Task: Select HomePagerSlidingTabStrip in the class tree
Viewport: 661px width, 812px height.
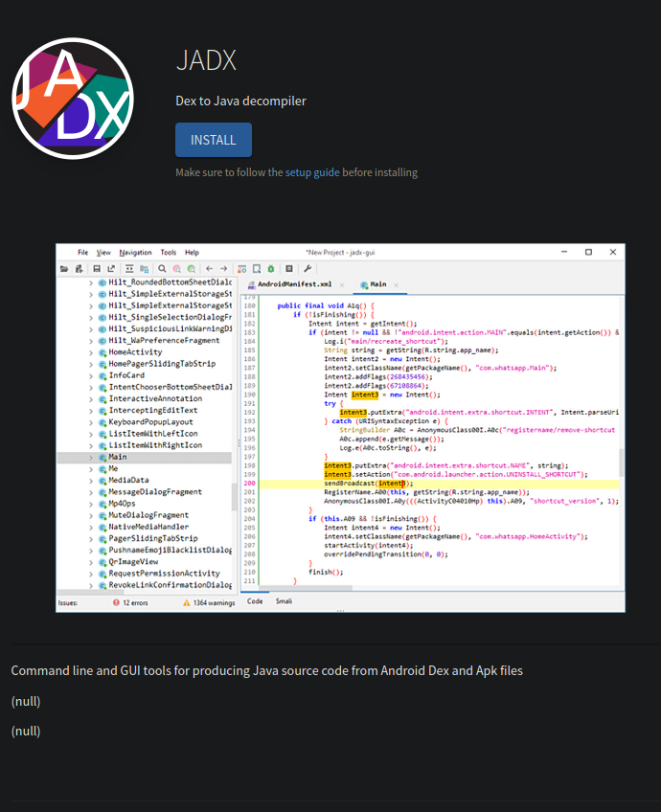Action: (x=162, y=364)
